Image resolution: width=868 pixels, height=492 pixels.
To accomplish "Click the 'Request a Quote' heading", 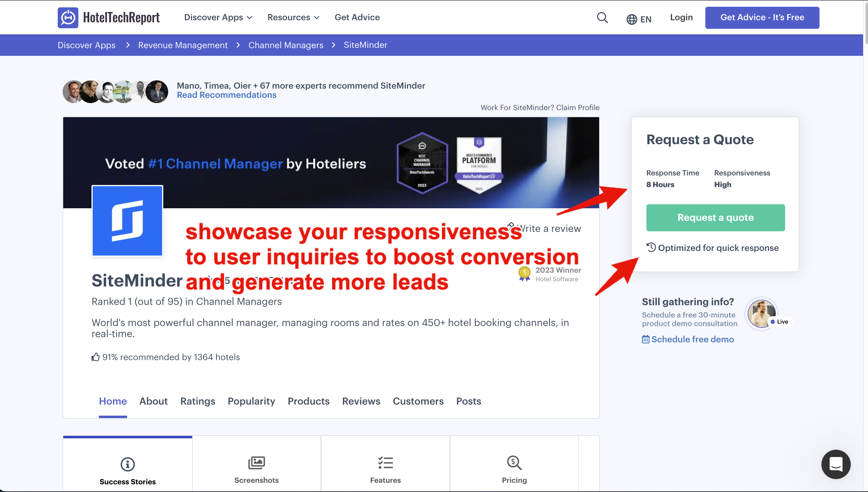I will pyautogui.click(x=700, y=139).
